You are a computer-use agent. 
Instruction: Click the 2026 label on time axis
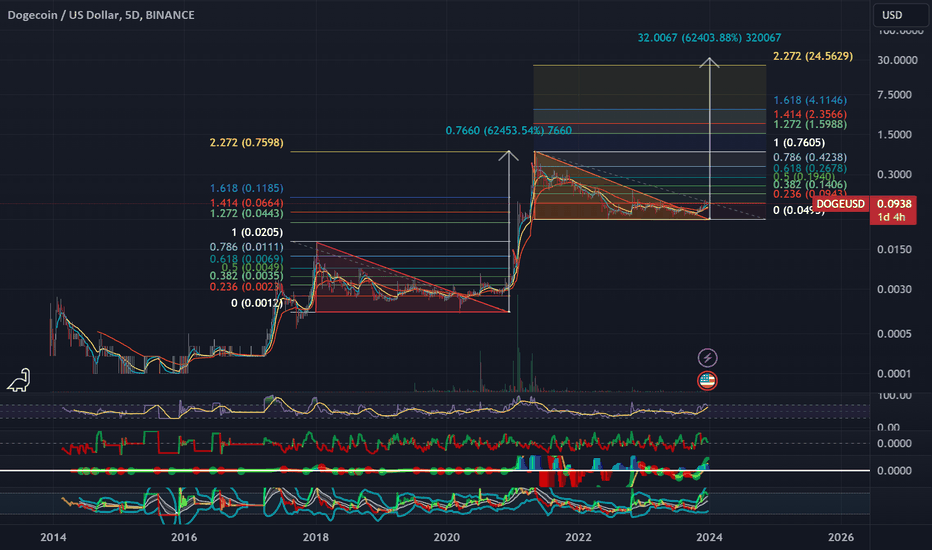pyautogui.click(x=841, y=538)
